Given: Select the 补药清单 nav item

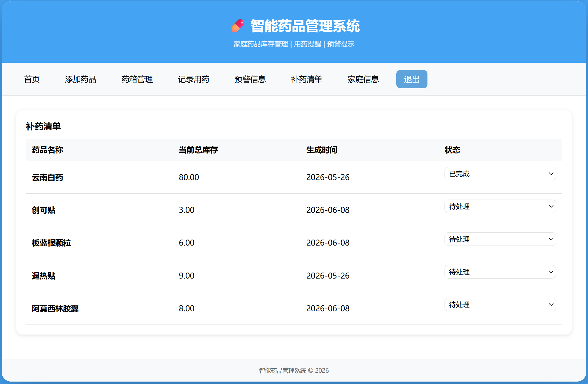Looking at the screenshot, I should 307,79.
